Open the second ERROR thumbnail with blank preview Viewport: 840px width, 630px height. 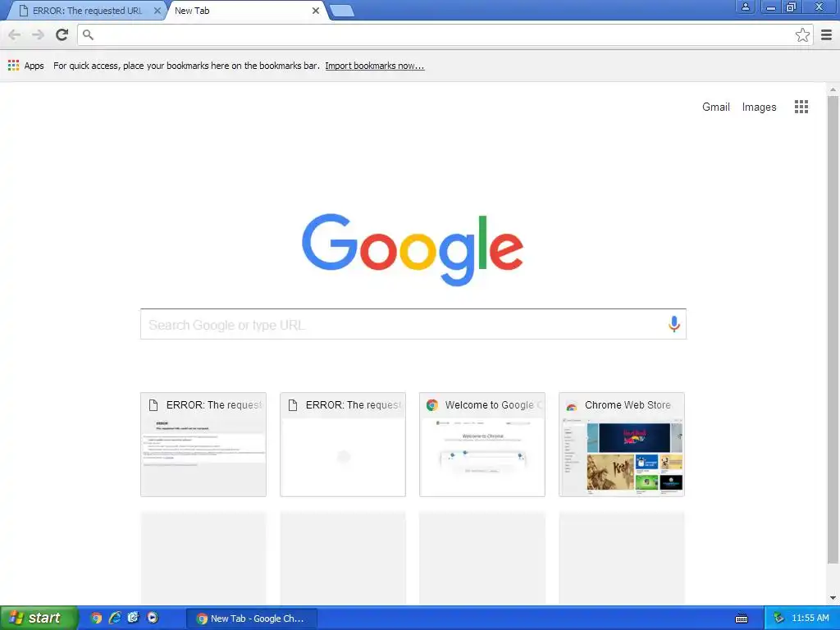[343, 444]
